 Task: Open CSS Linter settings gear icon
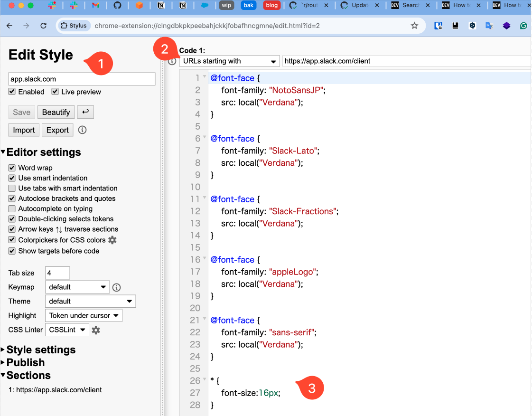(x=96, y=330)
